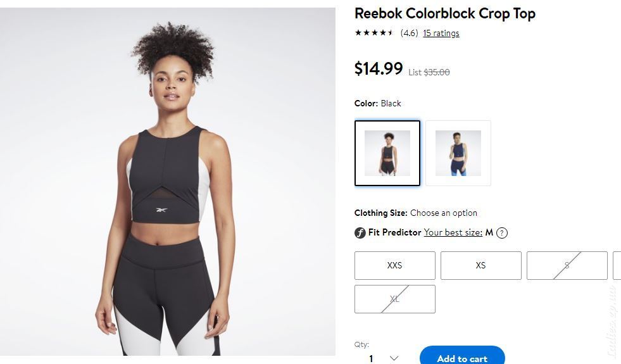The image size is (621, 364).
Task: Pick the unavailable XL size box
Action: 394,299
